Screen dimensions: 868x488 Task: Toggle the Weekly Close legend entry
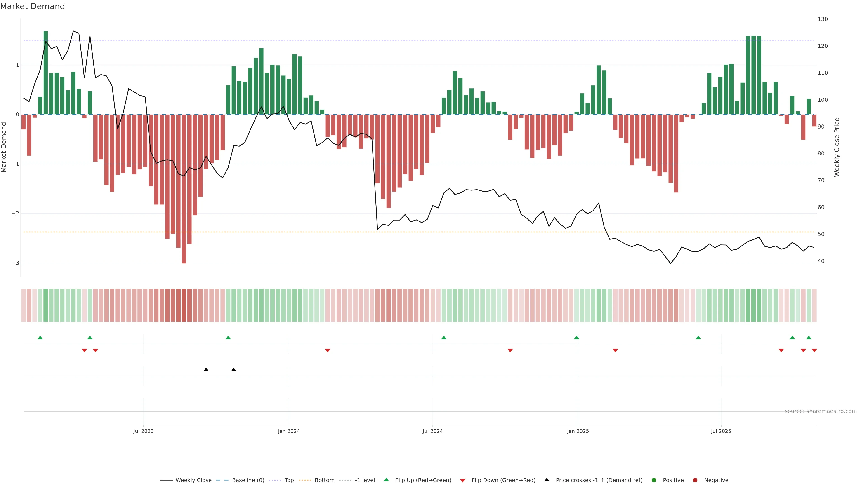click(x=193, y=480)
